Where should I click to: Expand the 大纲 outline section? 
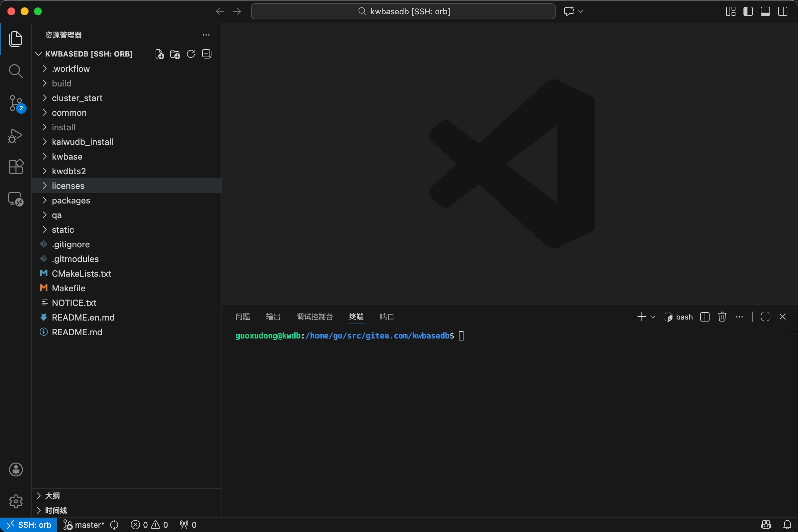pos(52,496)
